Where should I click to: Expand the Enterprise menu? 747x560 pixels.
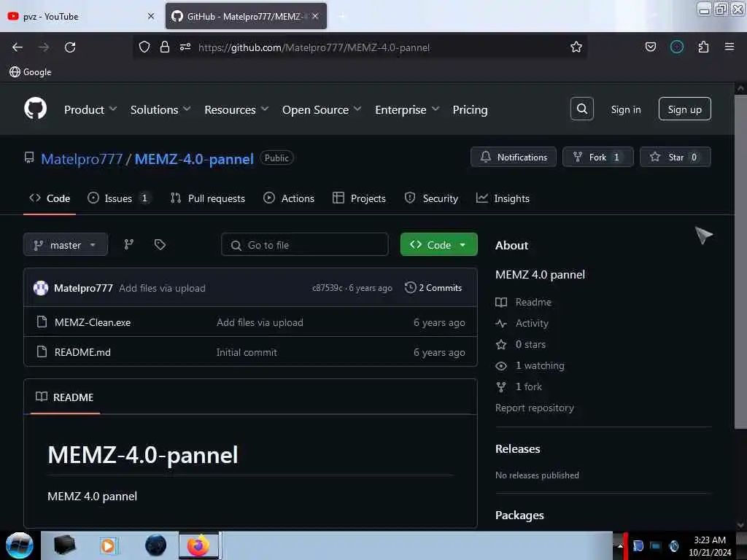pyautogui.click(x=407, y=109)
